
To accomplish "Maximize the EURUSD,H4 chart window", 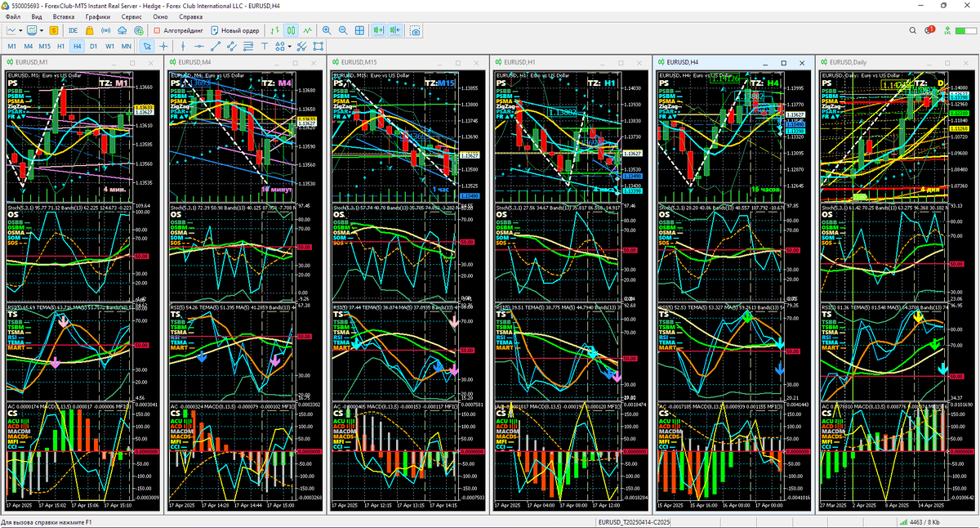I will coord(783,62).
